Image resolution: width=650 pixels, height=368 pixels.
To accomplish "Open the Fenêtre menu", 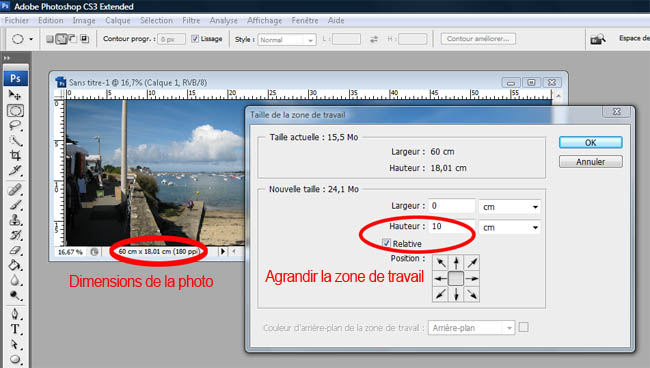I will pos(305,20).
